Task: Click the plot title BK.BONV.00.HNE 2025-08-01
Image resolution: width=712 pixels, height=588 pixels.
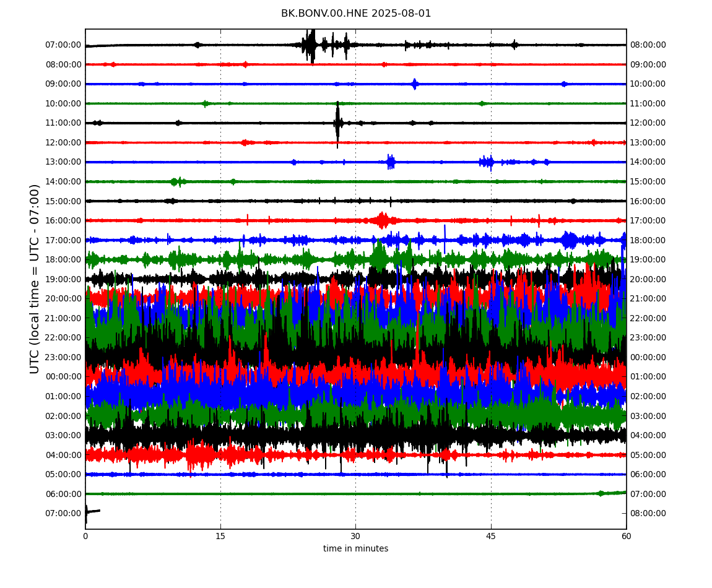Action: pos(356,13)
